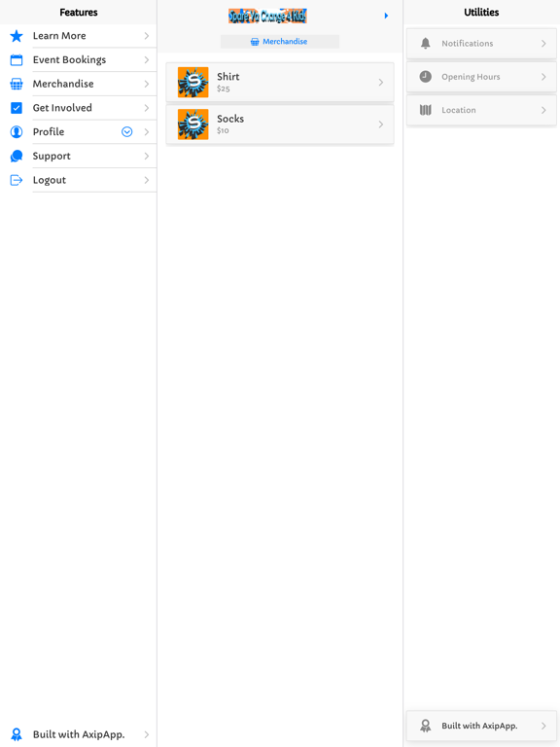The height and width of the screenshot is (747, 560).
Task: Click the $25 price label
Action: pyautogui.click(x=224, y=89)
